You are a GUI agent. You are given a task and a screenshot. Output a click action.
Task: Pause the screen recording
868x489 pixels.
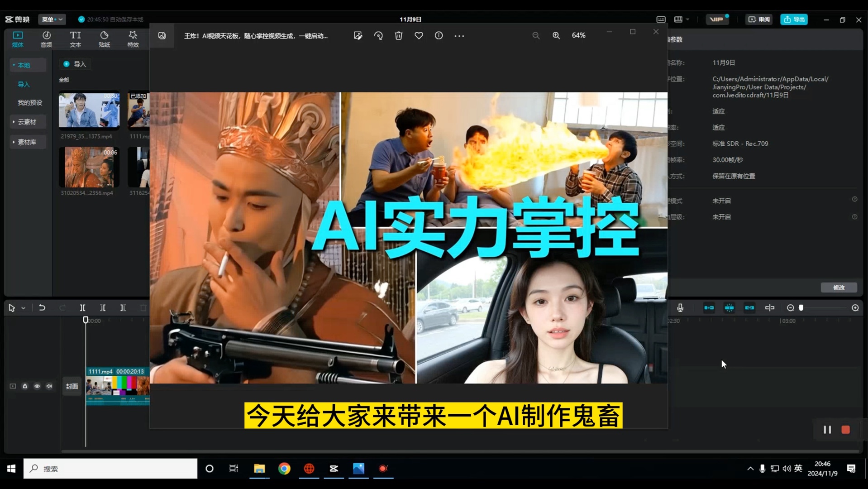pyautogui.click(x=827, y=430)
